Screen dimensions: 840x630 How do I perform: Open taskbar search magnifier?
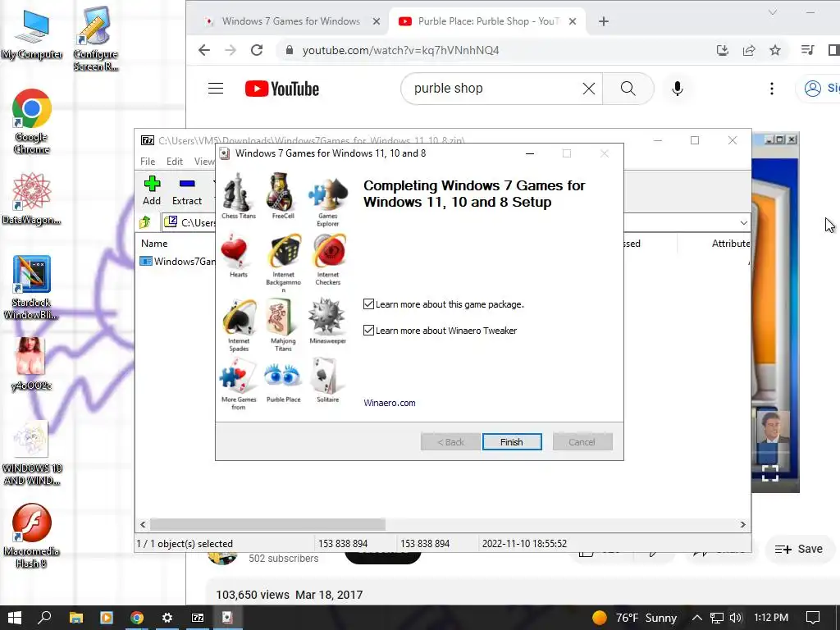[45, 618]
